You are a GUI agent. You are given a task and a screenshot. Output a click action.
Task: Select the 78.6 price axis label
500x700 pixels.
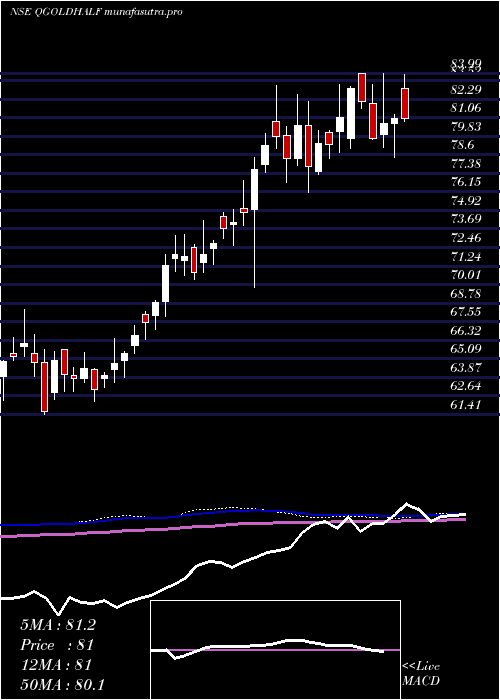[x=463, y=145]
